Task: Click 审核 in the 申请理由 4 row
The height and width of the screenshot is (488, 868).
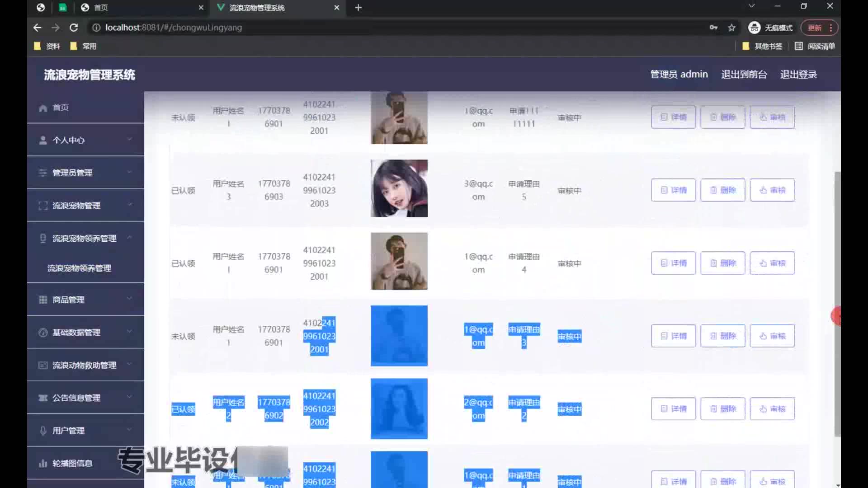Action: [772, 263]
